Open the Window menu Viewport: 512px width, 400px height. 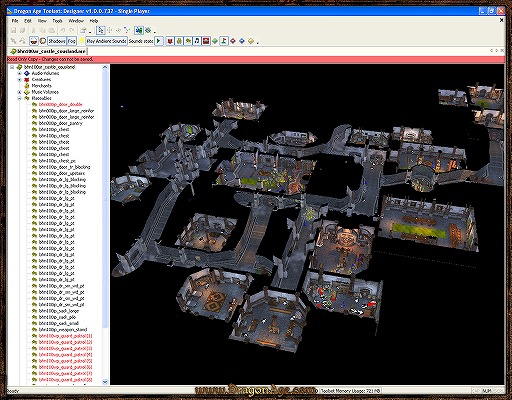pyautogui.click(x=76, y=21)
